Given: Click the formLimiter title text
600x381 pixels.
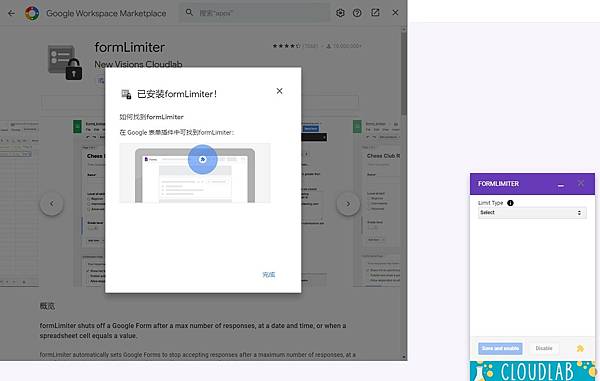Looking at the screenshot, I should pyautogui.click(x=130, y=47).
